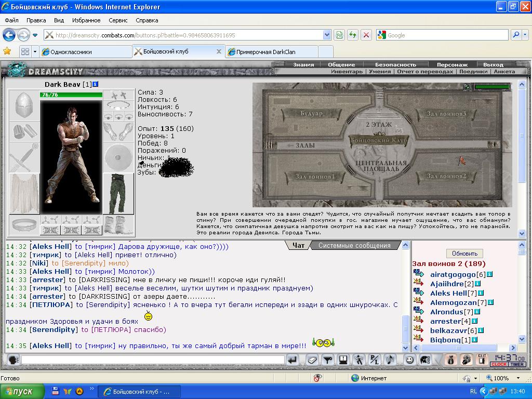Click the Windows пуск Start button
The height and width of the screenshot is (399, 532).
tap(22, 392)
